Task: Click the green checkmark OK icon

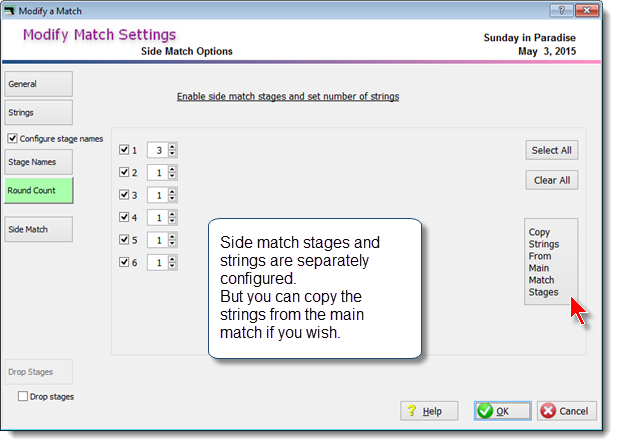Action: point(485,411)
